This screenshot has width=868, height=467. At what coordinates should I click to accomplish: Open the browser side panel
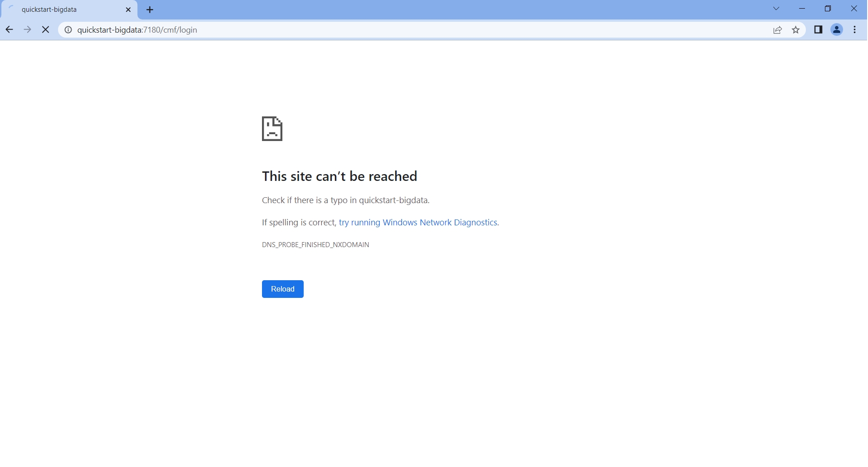[x=818, y=30]
